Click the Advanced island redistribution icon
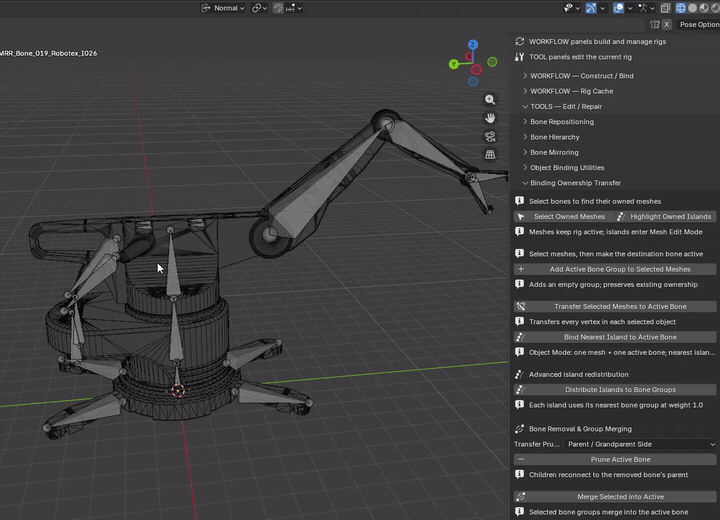720x520 pixels. point(519,374)
